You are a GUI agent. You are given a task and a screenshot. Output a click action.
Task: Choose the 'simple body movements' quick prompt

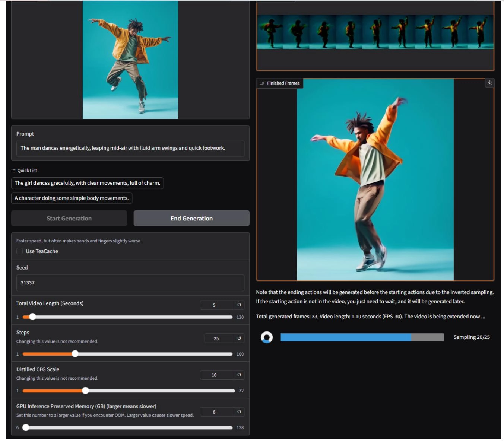click(72, 198)
